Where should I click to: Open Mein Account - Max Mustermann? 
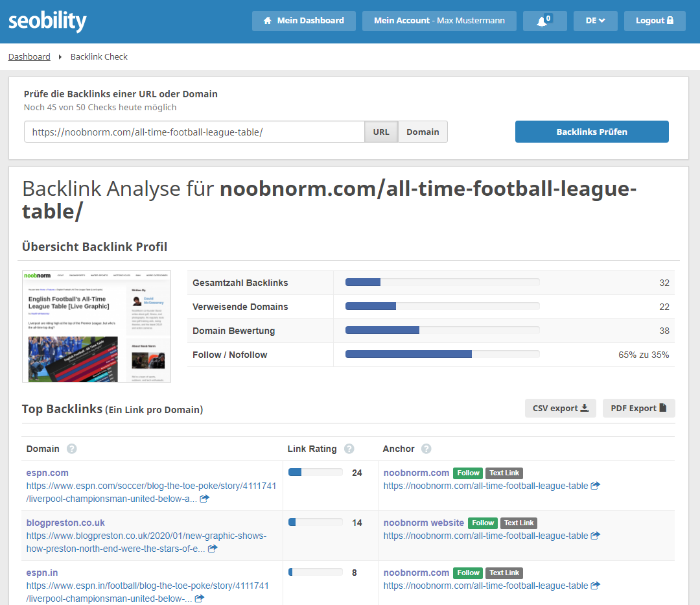point(439,21)
